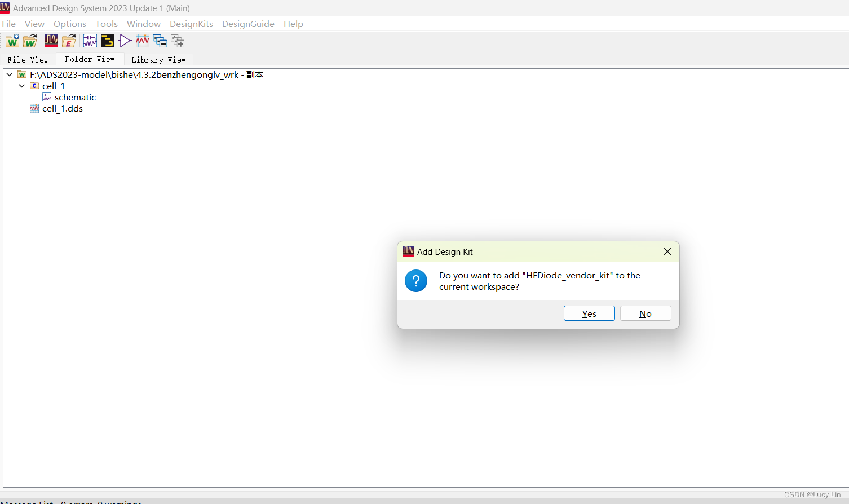Click the Open Workspace folder icon

tap(30, 41)
